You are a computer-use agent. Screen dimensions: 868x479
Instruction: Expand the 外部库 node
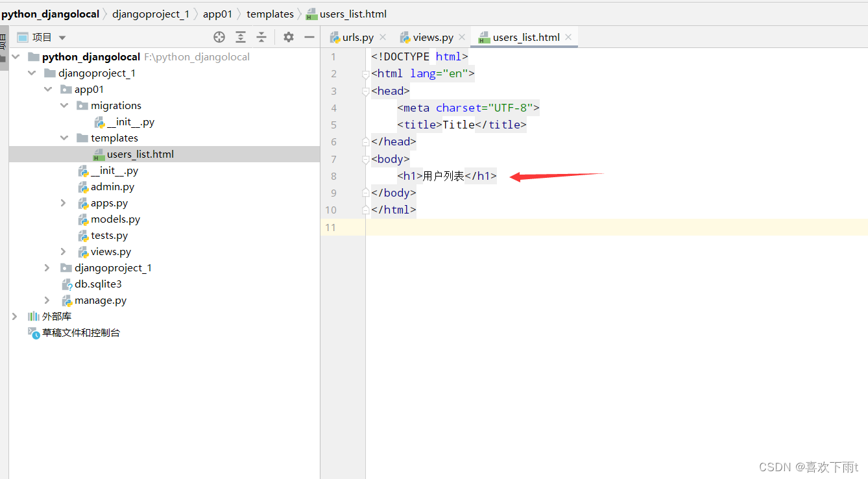15,317
